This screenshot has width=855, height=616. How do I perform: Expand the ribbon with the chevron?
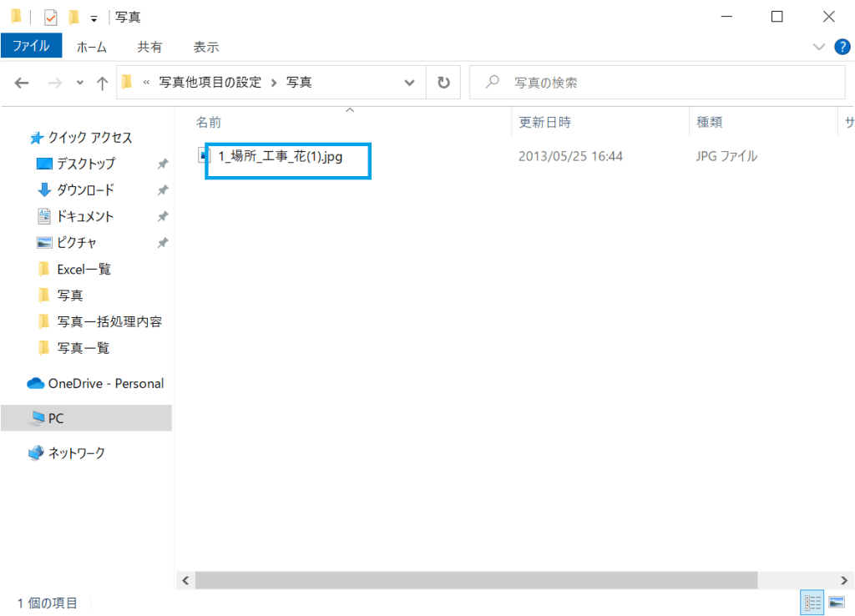pyautogui.click(x=818, y=47)
